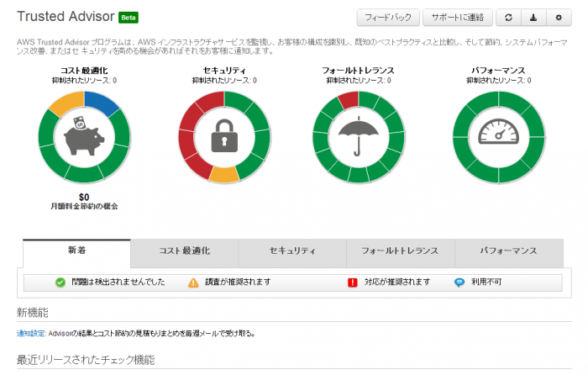Click the 対応が推奨されます legend text
Image resolution: width=588 pixels, height=375 pixels.
point(397,282)
